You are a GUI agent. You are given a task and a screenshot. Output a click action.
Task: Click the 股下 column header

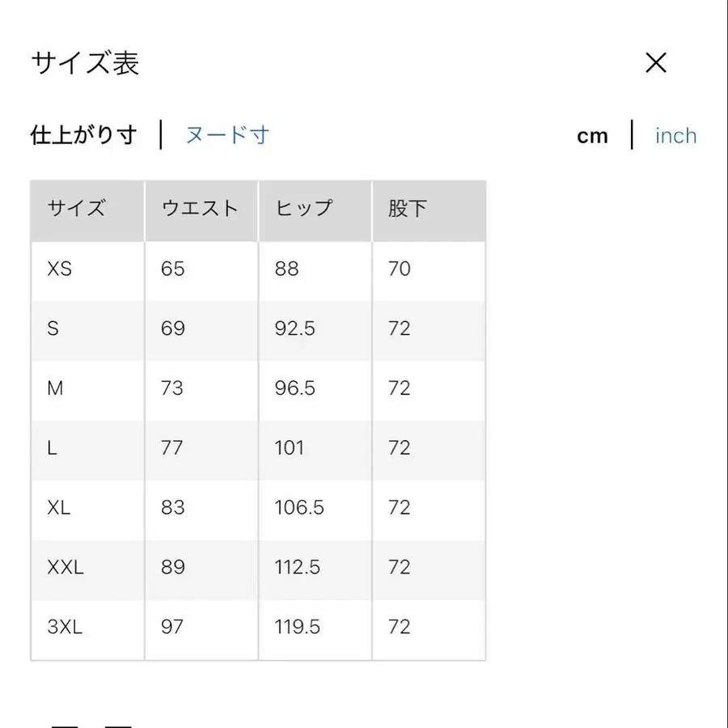[x=404, y=208]
